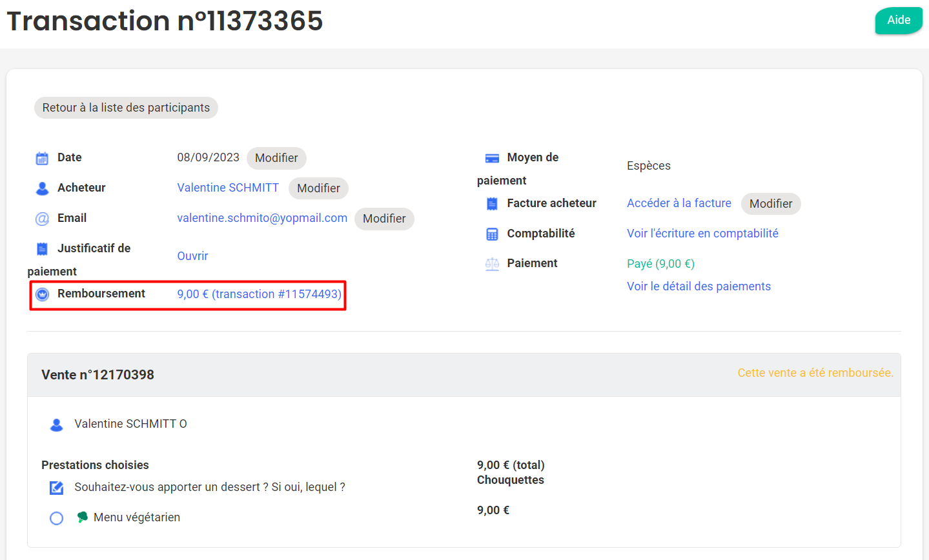
Task: Go back via Retour à la liste des participants
Action: click(126, 108)
